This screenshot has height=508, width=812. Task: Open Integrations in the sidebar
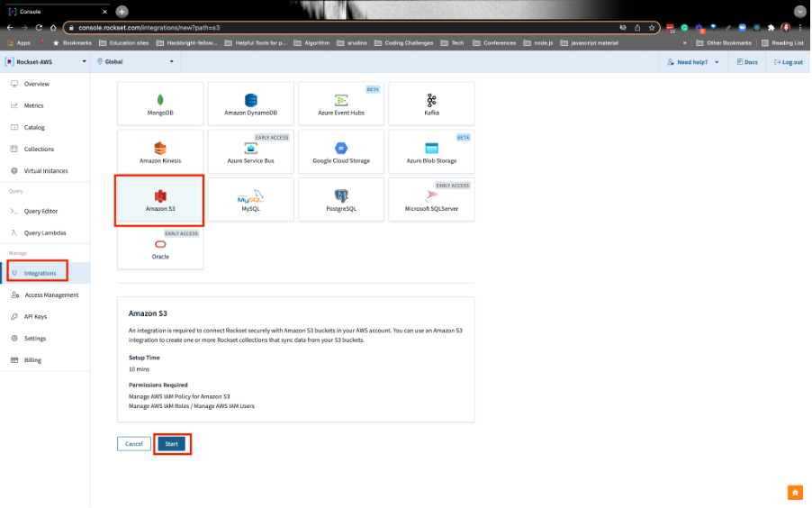click(x=45, y=273)
